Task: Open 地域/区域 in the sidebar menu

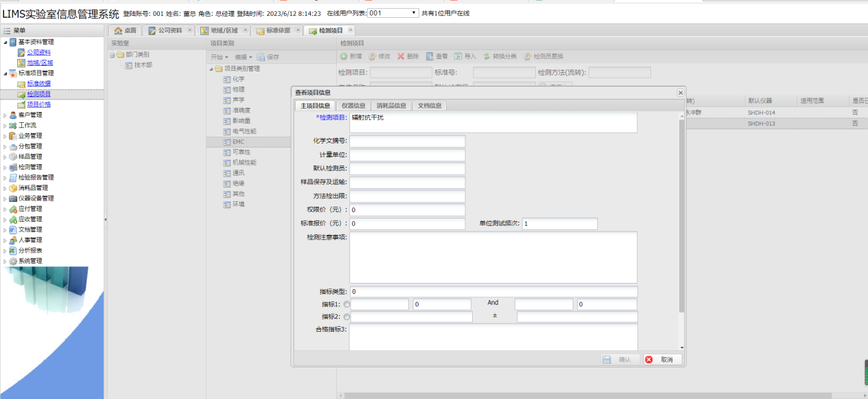Action: (x=40, y=62)
